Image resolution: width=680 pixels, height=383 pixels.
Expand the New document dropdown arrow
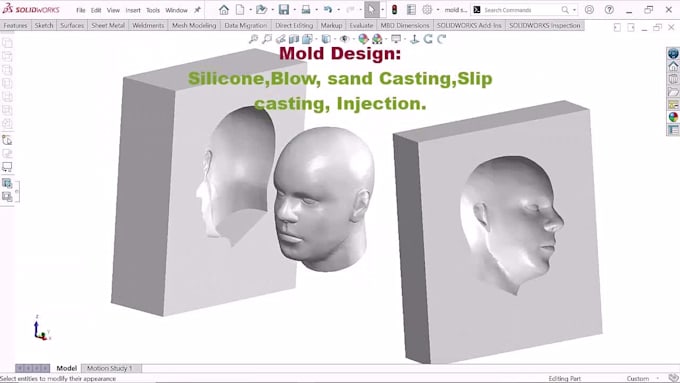click(x=250, y=10)
